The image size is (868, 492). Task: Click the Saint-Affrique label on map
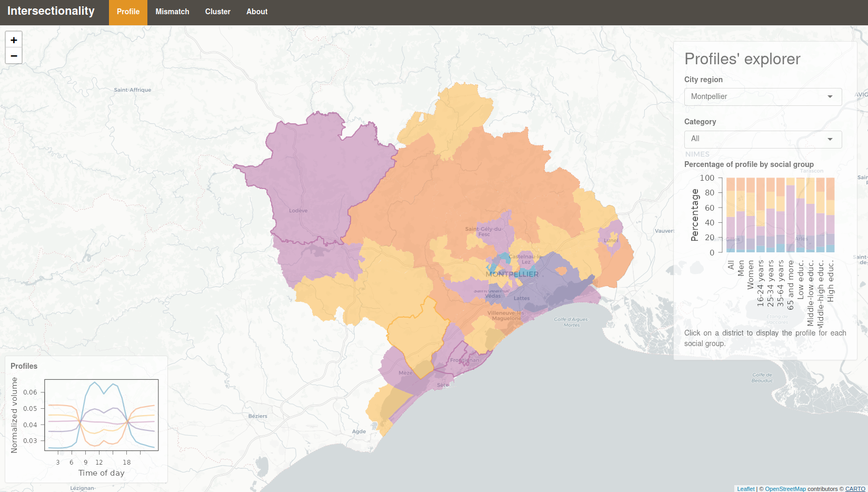pos(133,90)
